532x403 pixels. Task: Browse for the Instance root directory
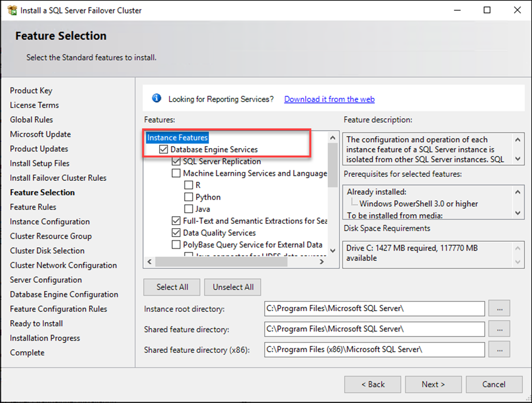[499, 309]
